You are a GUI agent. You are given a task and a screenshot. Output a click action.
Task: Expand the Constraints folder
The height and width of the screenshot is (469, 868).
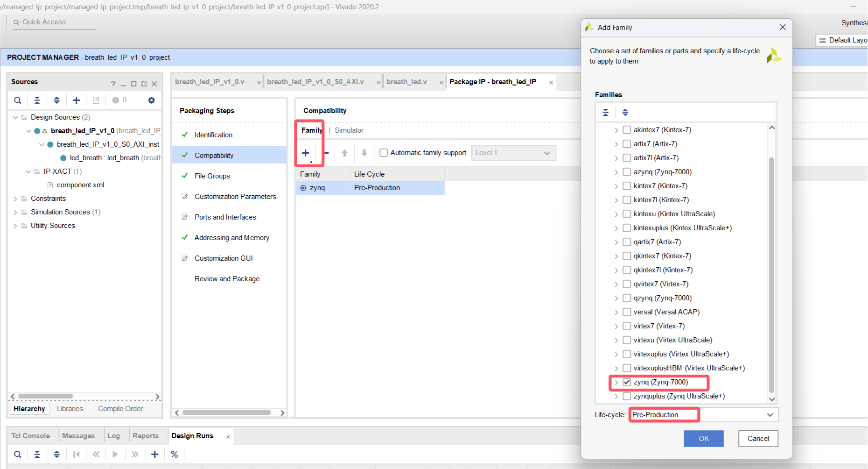point(15,199)
